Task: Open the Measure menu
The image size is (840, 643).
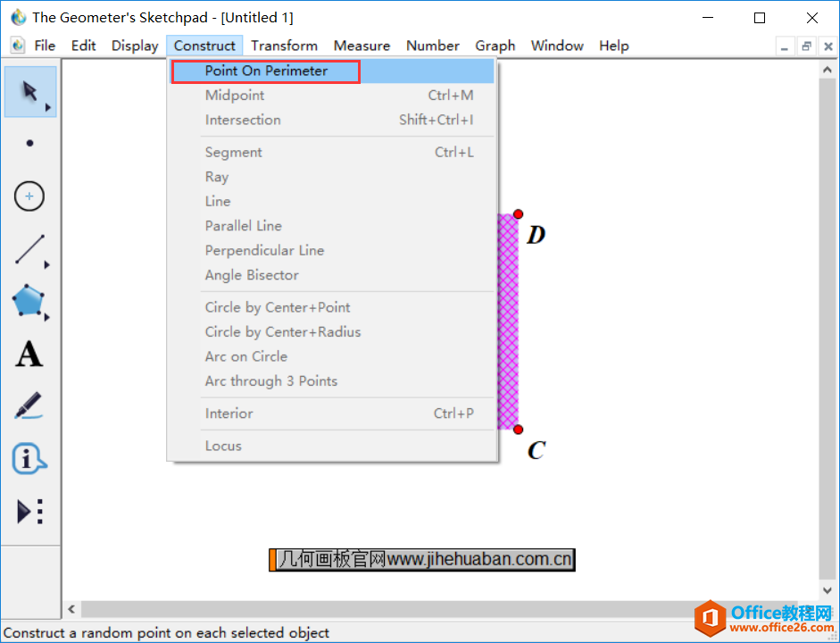Action: (362, 46)
